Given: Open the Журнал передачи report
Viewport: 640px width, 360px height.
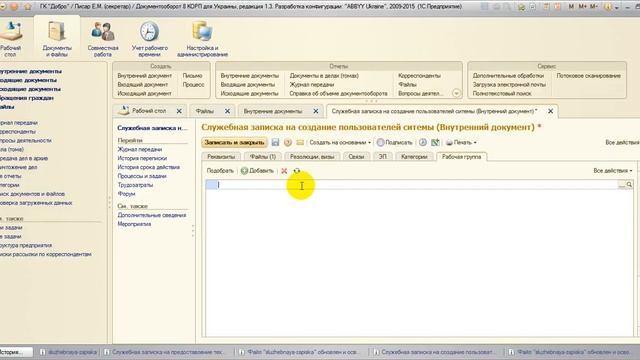Looking at the screenshot, I should pos(312,84).
